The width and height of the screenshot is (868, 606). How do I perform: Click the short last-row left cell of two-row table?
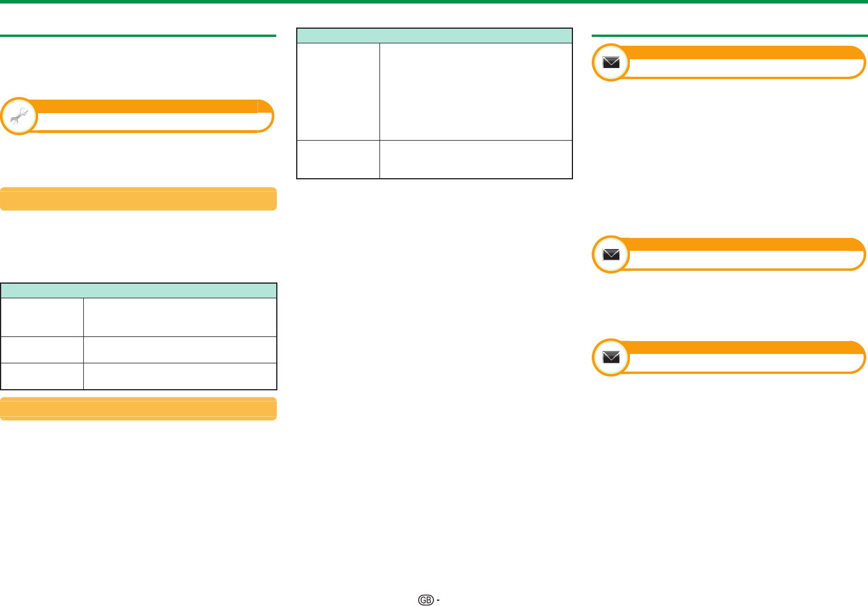338,159
